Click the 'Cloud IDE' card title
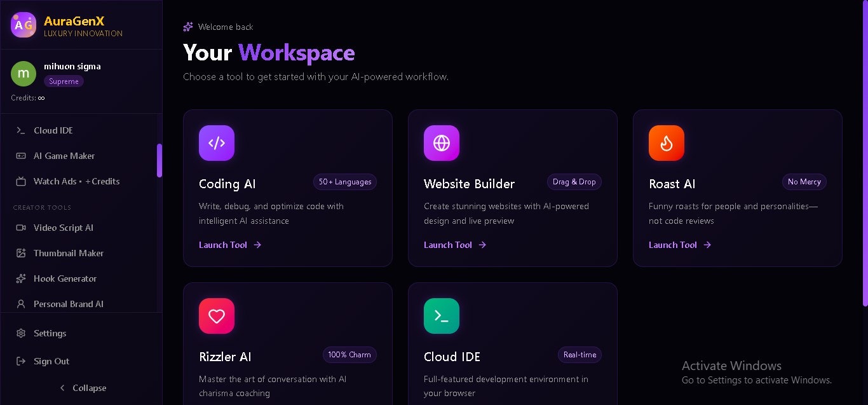Viewport: 868px width, 405px height. coord(452,357)
